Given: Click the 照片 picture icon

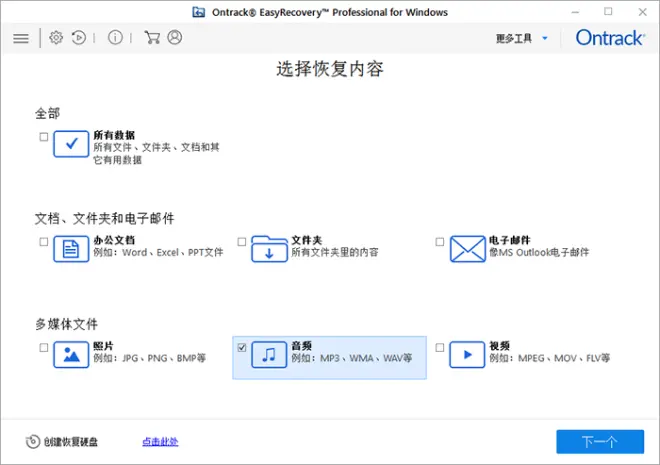Looking at the screenshot, I should tap(71, 355).
